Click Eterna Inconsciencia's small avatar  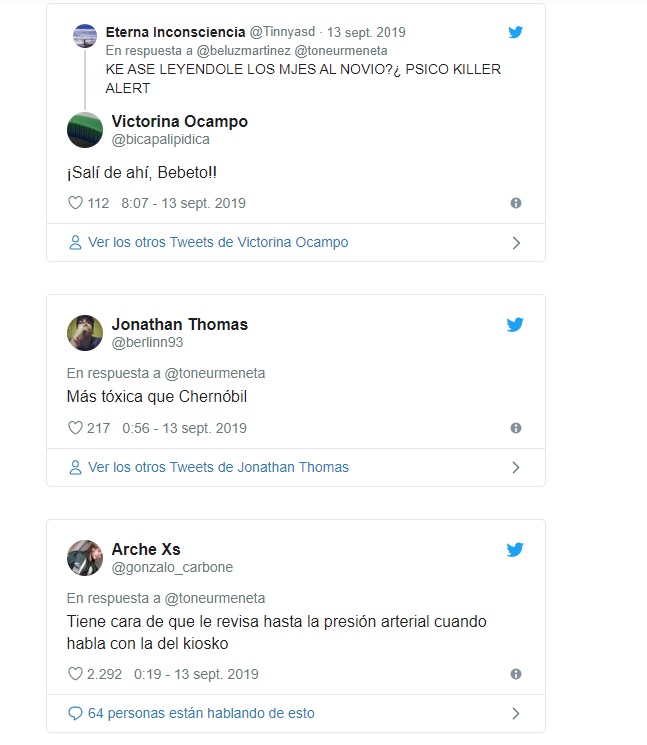(85, 36)
